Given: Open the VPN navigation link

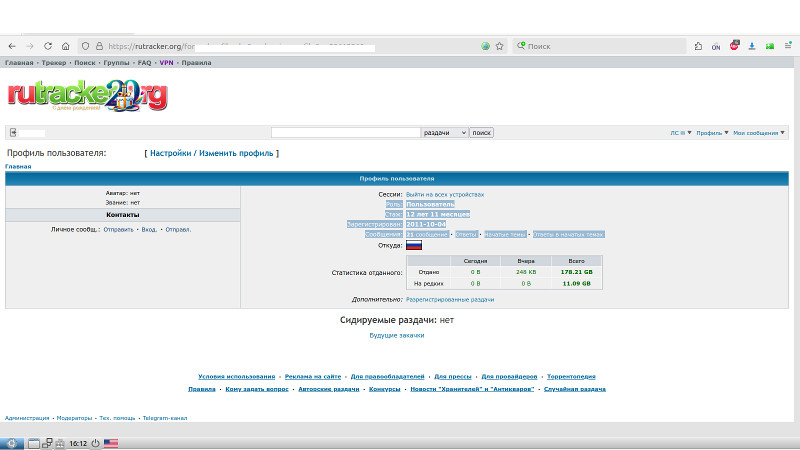Looking at the screenshot, I should (x=166, y=63).
